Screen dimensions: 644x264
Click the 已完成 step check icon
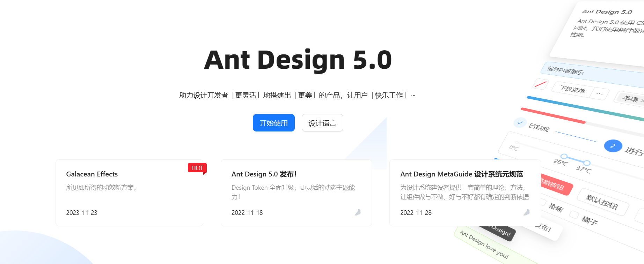click(520, 123)
